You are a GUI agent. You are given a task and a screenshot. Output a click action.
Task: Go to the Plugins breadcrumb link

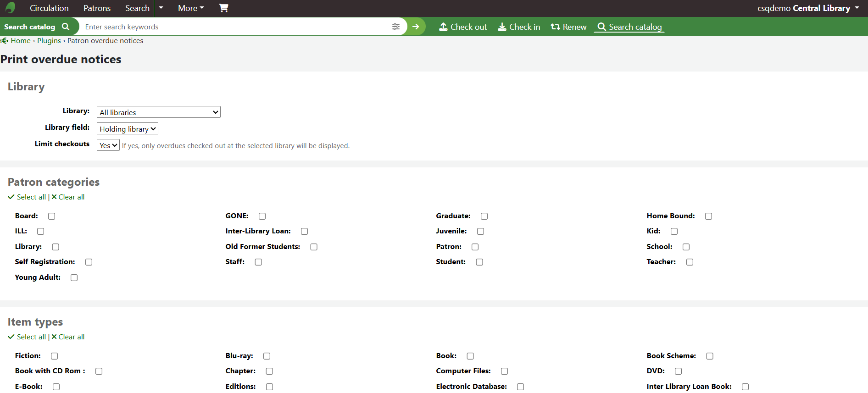click(49, 41)
